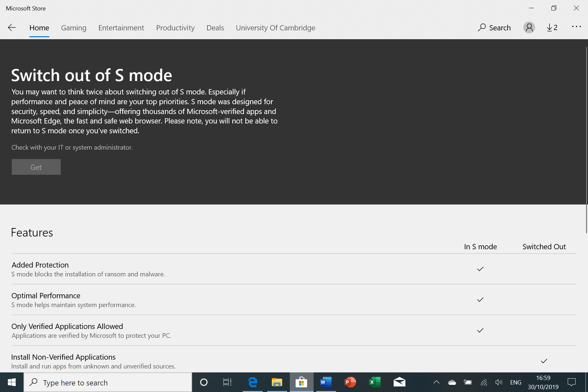This screenshot has height=392, width=588.
Task: Show hidden system tray icons
Action: click(x=436, y=382)
